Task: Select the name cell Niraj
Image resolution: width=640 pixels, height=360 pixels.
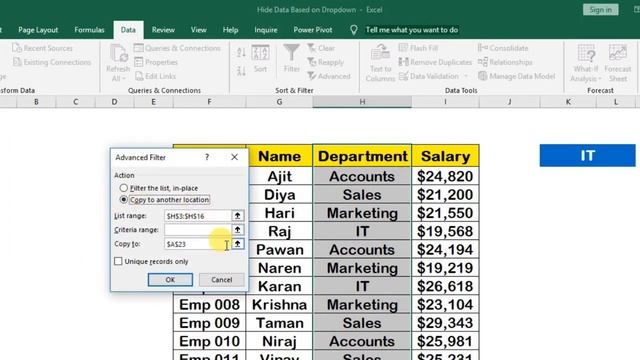Action: 279,342
